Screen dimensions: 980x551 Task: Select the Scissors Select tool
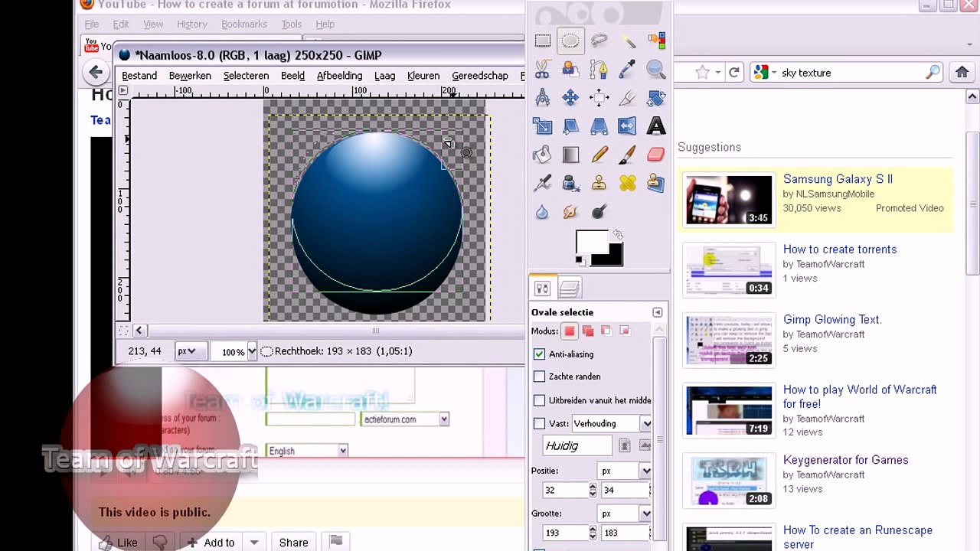click(x=543, y=69)
